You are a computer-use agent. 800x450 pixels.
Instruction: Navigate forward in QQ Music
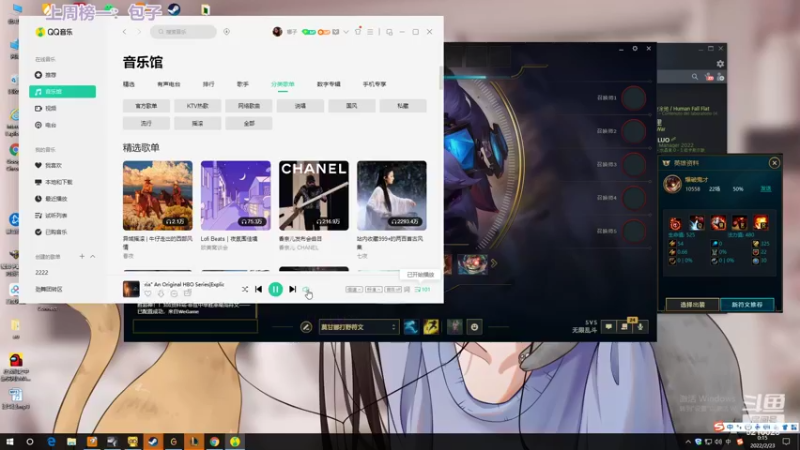pos(138,32)
